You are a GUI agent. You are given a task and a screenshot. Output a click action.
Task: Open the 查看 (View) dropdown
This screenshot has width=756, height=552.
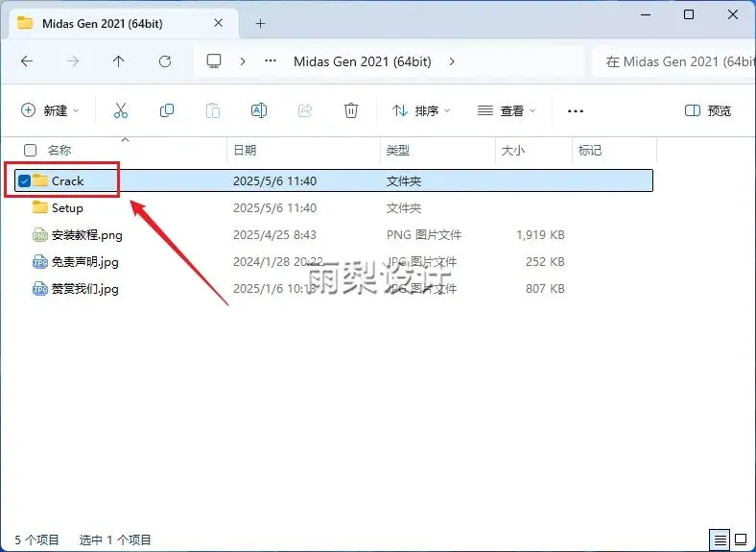[507, 110]
